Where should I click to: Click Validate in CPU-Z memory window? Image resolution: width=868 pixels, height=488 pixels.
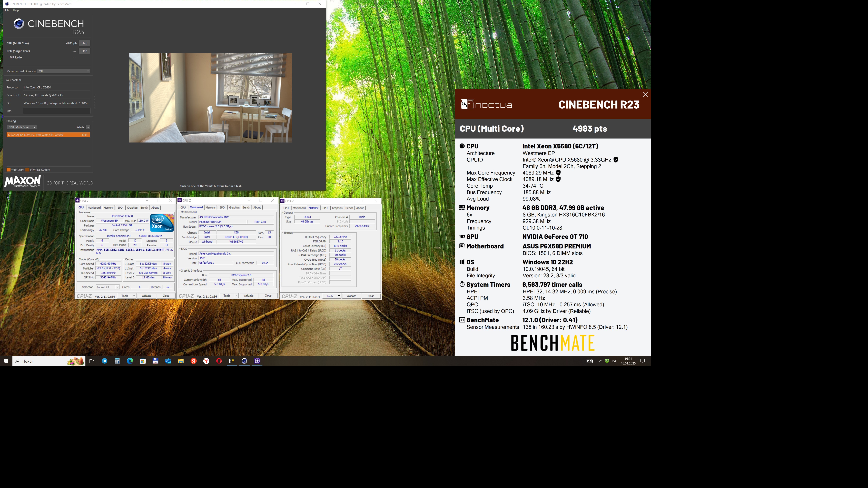tap(351, 296)
